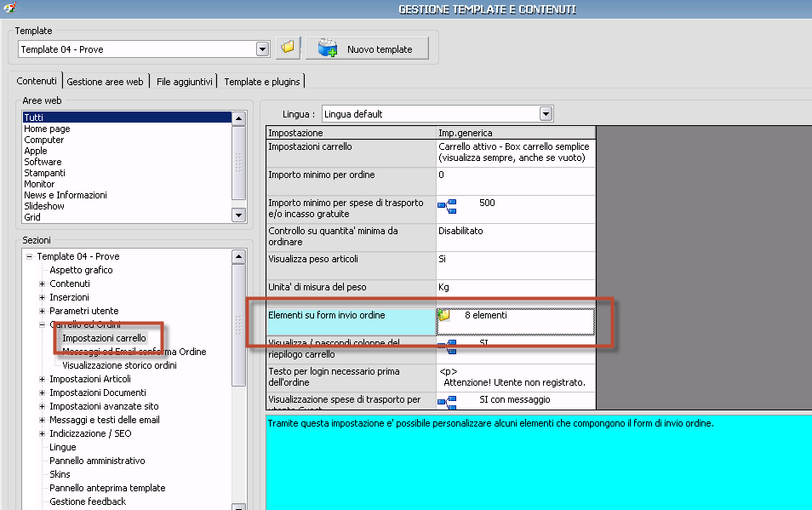Image resolution: width=812 pixels, height=510 pixels.
Task: Switch to the Gestione aree web tab
Action: pyautogui.click(x=106, y=82)
